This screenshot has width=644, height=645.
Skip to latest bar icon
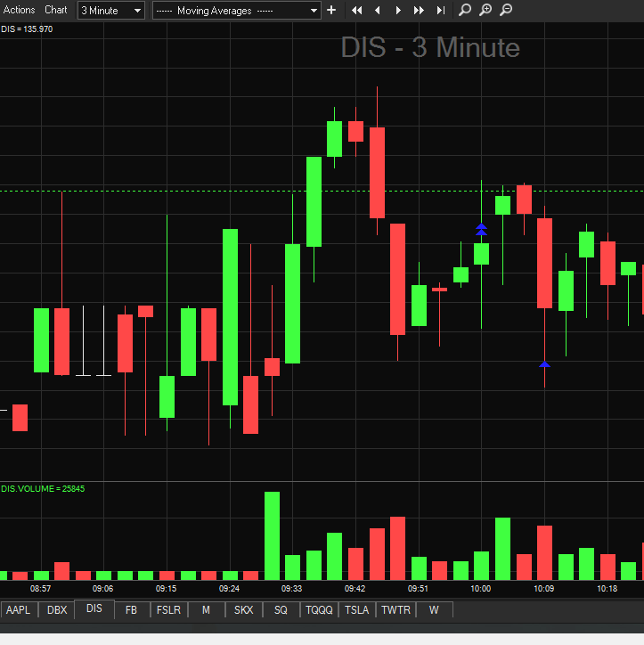point(441,11)
